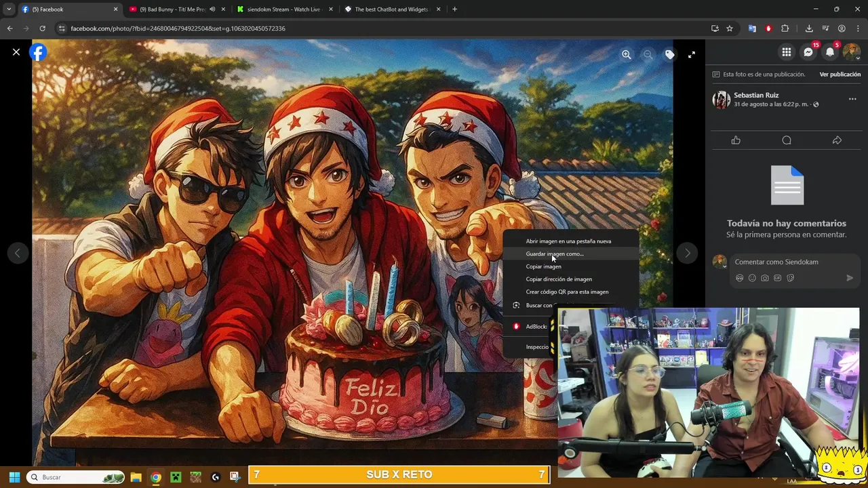The height and width of the screenshot is (488, 868).
Task: Open the post options three-dot menu
Action: (852, 99)
